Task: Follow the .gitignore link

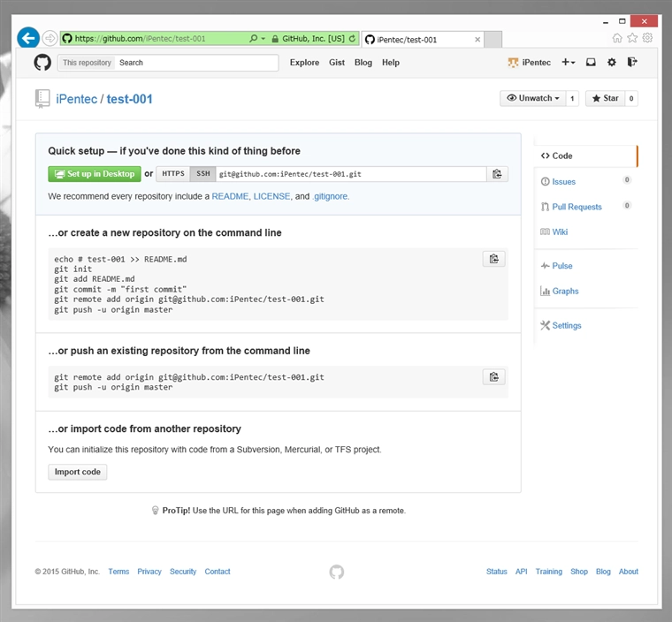Action: pos(331,196)
